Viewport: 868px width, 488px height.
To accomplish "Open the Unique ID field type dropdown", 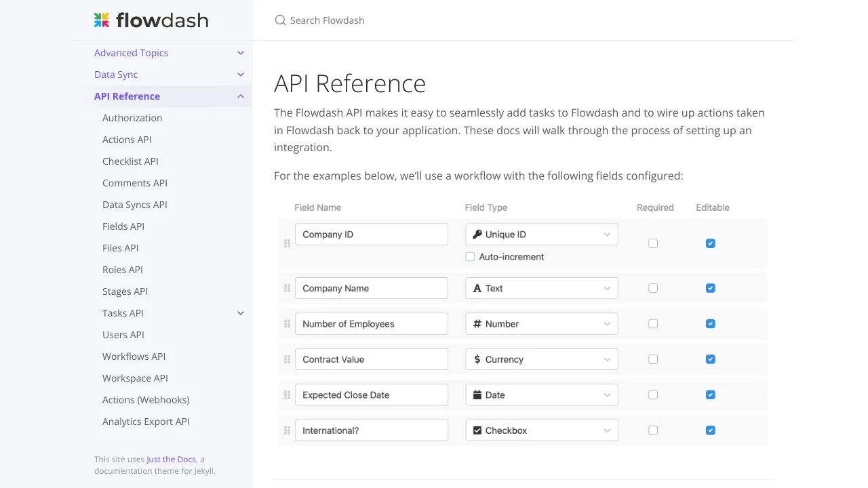I will click(x=542, y=235).
